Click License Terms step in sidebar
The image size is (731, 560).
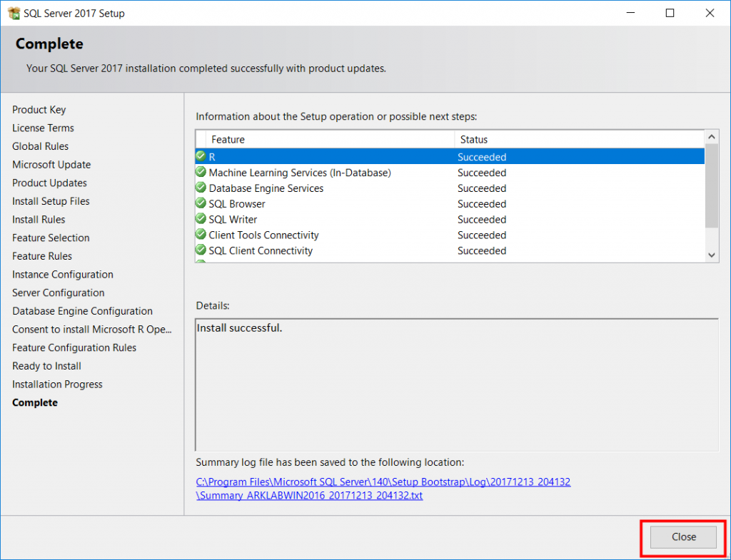pyautogui.click(x=43, y=128)
